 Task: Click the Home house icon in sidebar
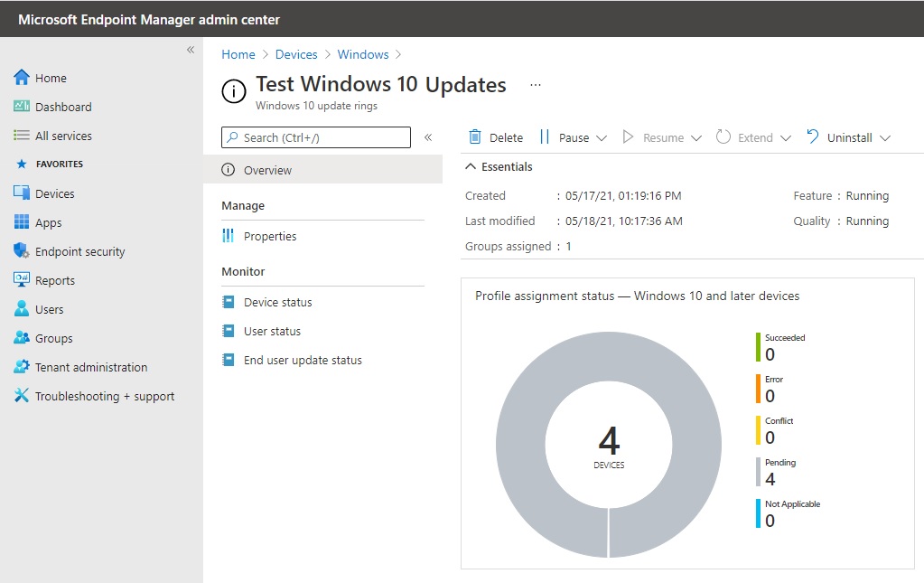pyautogui.click(x=22, y=77)
